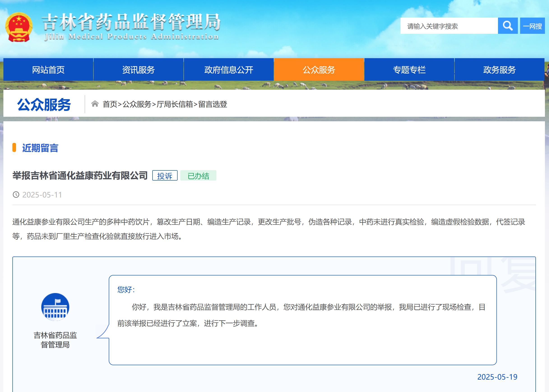Go to the 专题专栏 section
The height and width of the screenshot is (392, 549).
pos(409,70)
